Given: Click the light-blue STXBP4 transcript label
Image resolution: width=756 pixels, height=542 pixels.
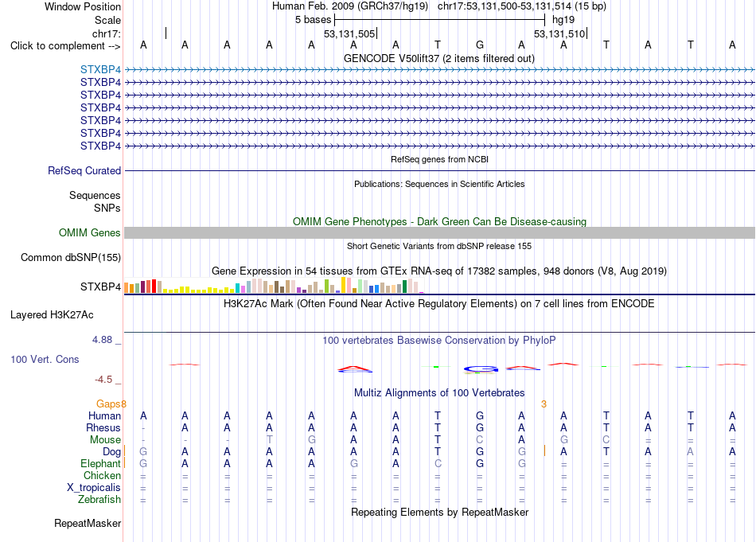Looking at the screenshot, I should coord(100,69).
